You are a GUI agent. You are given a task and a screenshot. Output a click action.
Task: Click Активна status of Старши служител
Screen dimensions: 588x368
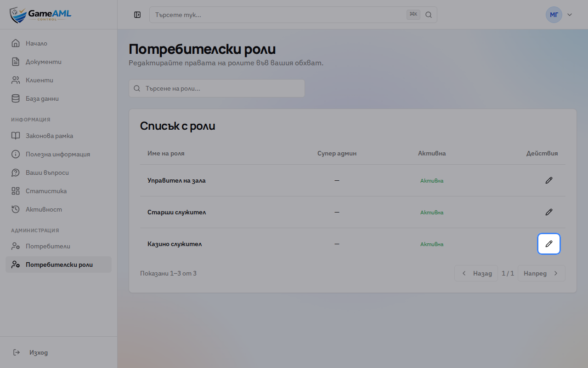click(x=432, y=213)
